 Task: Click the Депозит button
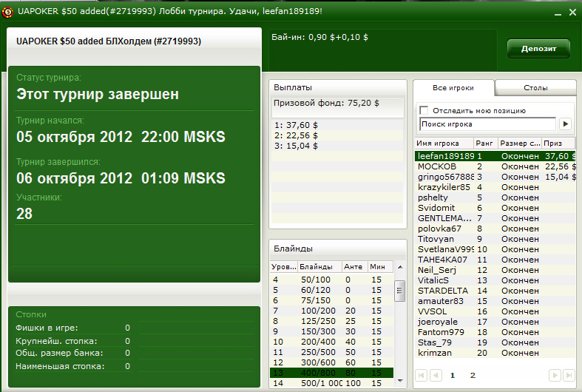(538, 49)
